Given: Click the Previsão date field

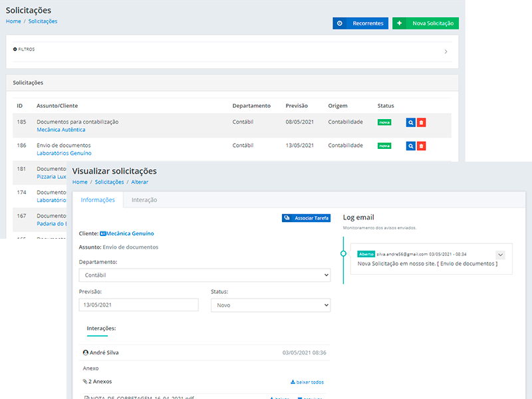Looking at the screenshot, I should click(138, 305).
